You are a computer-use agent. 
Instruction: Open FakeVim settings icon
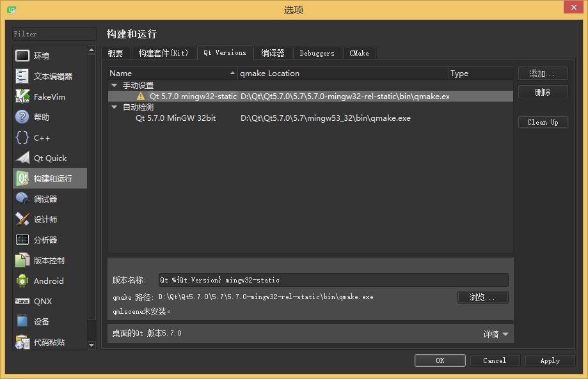click(22, 97)
